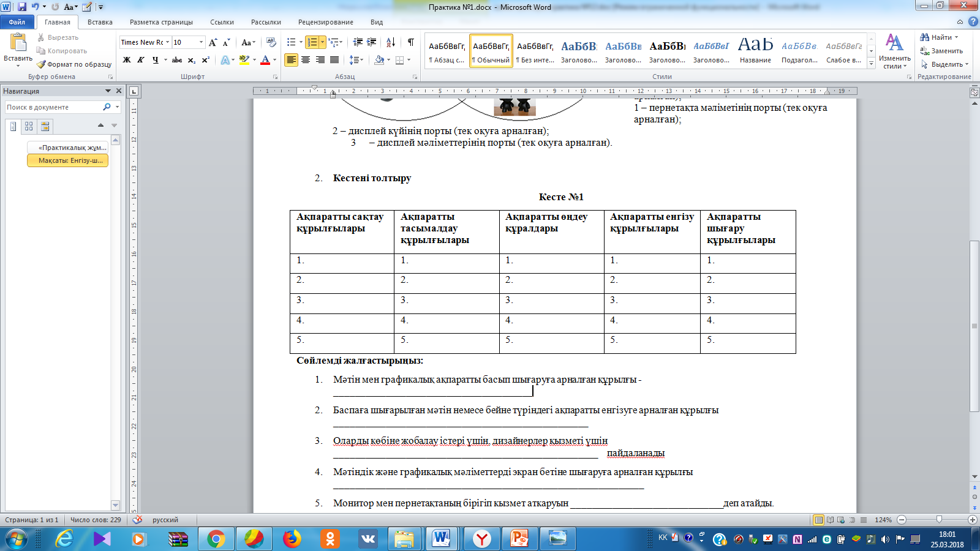Viewport: 980px width, 551px height.
Task: Click the Paste (Вставить) icon
Action: pos(18,42)
